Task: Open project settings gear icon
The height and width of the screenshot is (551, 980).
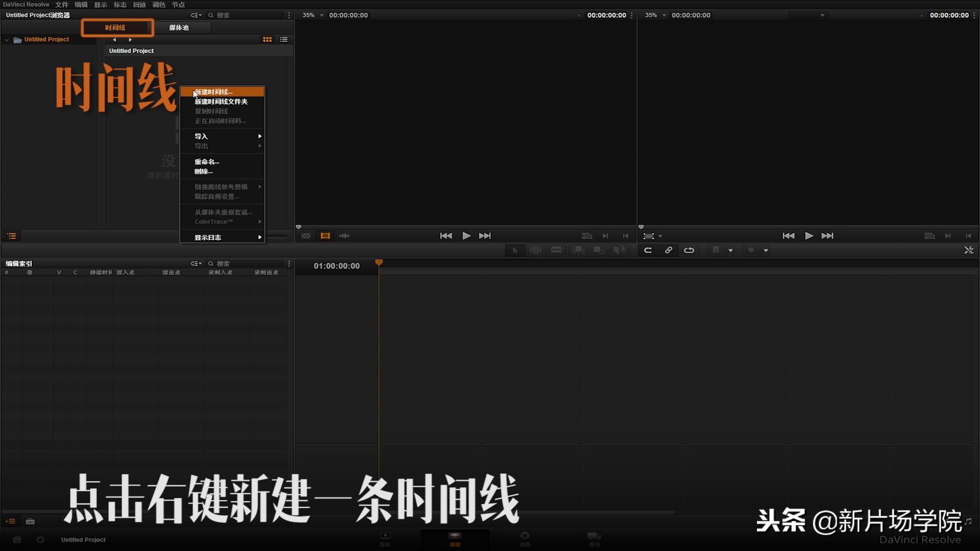Action: click(40, 540)
